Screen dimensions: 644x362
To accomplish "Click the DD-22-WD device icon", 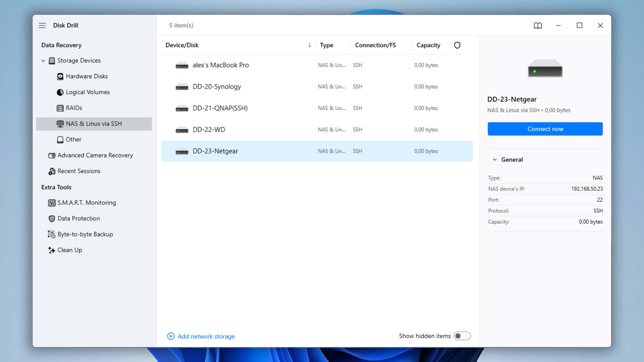I will click(x=182, y=130).
